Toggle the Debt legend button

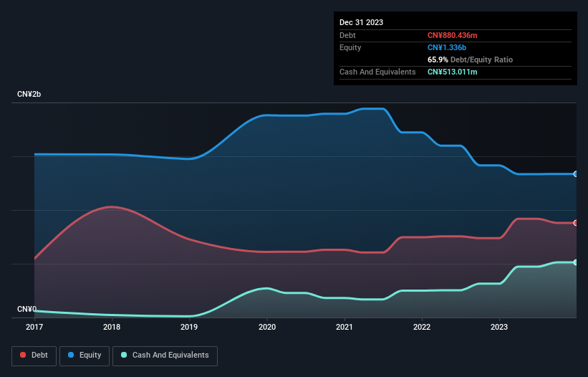[34, 355]
